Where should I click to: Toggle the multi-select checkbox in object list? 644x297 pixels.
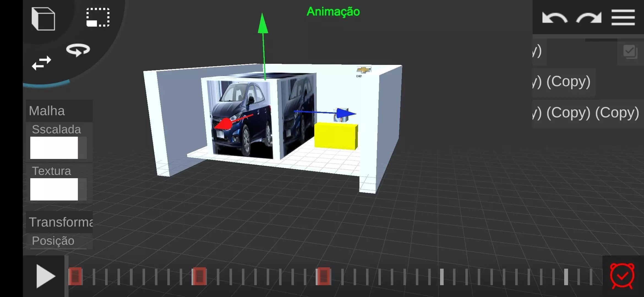click(x=630, y=52)
